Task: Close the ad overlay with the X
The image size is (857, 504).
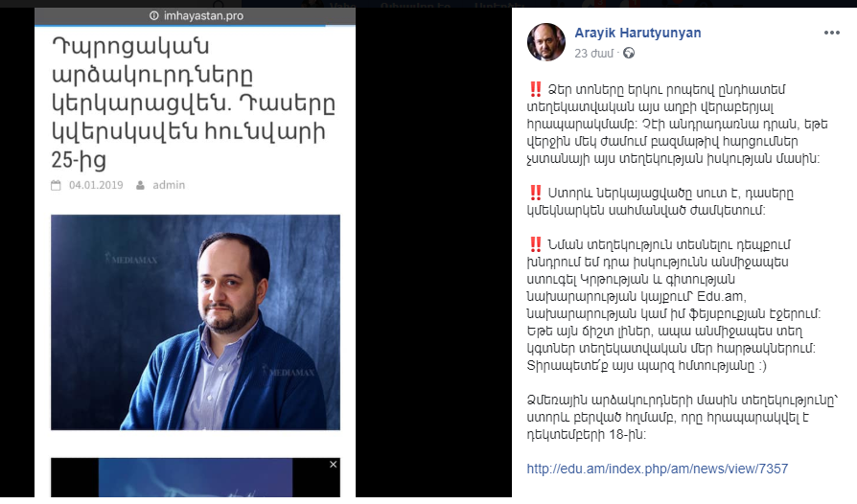Action: pos(333,464)
